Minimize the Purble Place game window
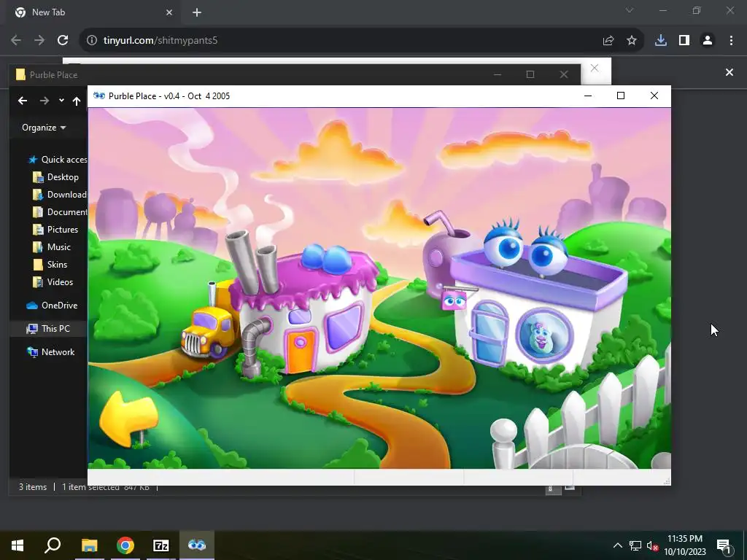 (x=588, y=96)
